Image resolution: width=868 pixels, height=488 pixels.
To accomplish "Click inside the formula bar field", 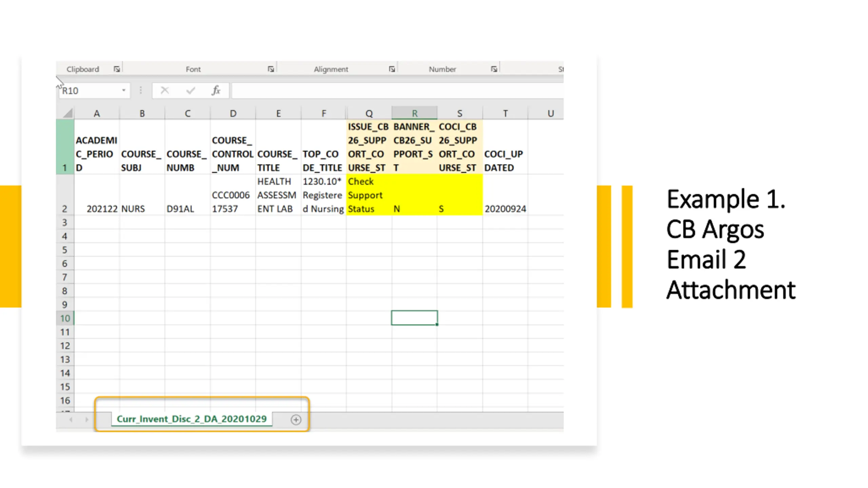I will coord(397,91).
